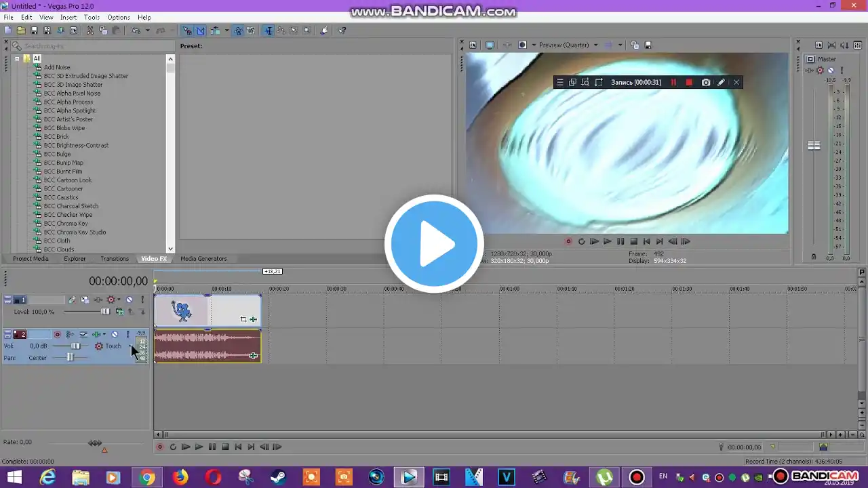This screenshot has width=868, height=488.
Task: Activate the Bandicam drawing pencil tool
Action: pyautogui.click(x=721, y=83)
